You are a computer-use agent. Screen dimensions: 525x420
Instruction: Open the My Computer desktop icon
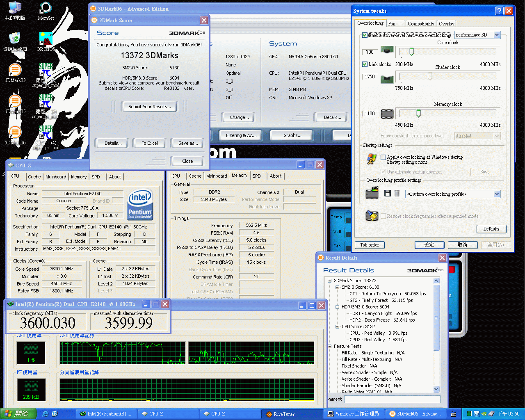15,11
